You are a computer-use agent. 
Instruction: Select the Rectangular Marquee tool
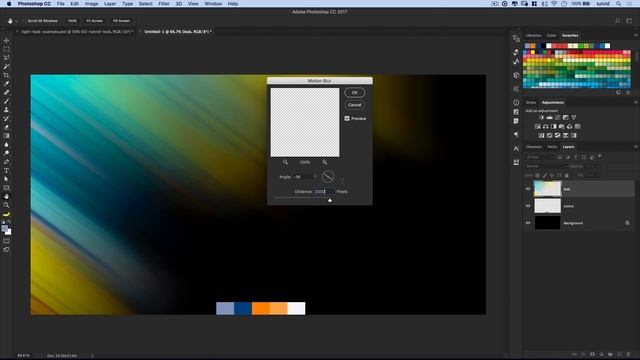click(x=7, y=49)
